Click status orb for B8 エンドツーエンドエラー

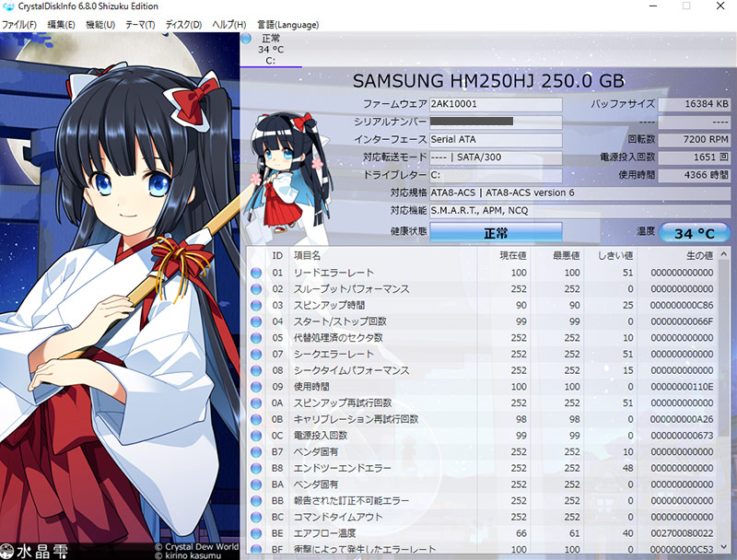256,469
